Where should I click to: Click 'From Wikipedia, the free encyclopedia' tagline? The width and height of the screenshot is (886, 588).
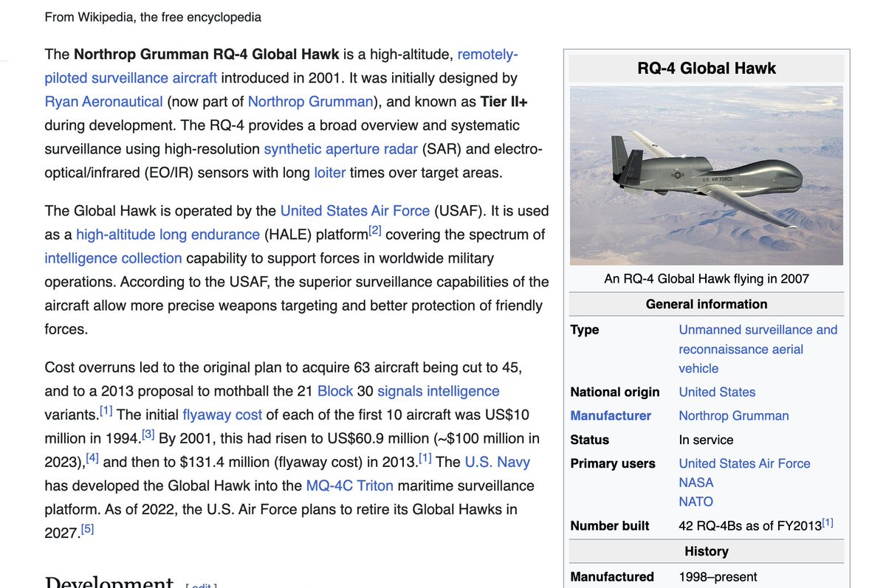153,16
